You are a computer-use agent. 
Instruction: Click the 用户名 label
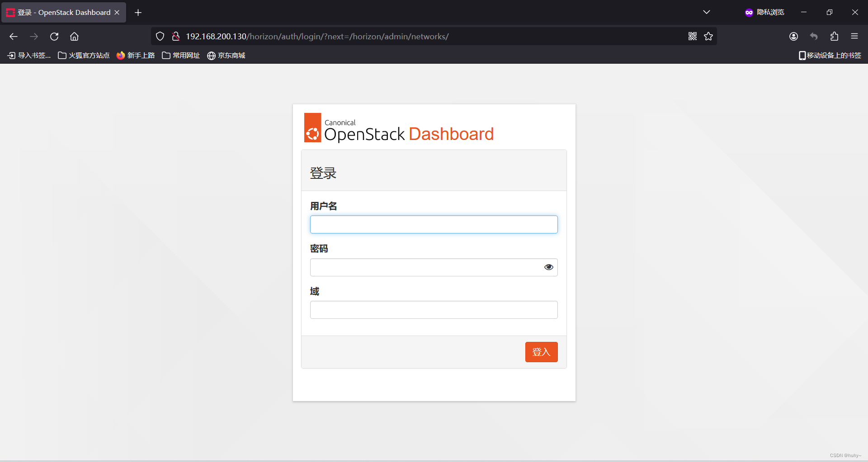click(324, 206)
